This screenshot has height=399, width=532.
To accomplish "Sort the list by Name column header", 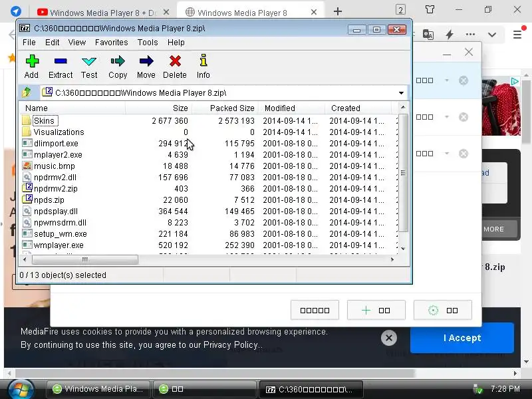I will pos(73,108).
